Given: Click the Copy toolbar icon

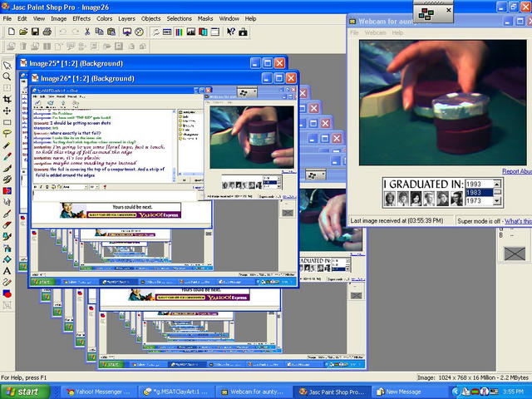Looking at the screenshot, I should [x=99, y=32].
